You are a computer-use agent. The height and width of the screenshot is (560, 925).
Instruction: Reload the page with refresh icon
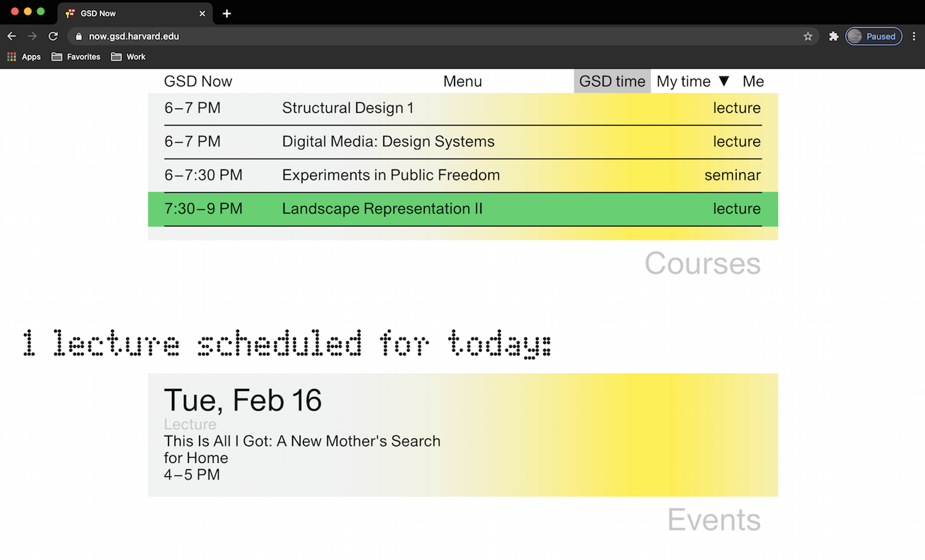(x=53, y=36)
